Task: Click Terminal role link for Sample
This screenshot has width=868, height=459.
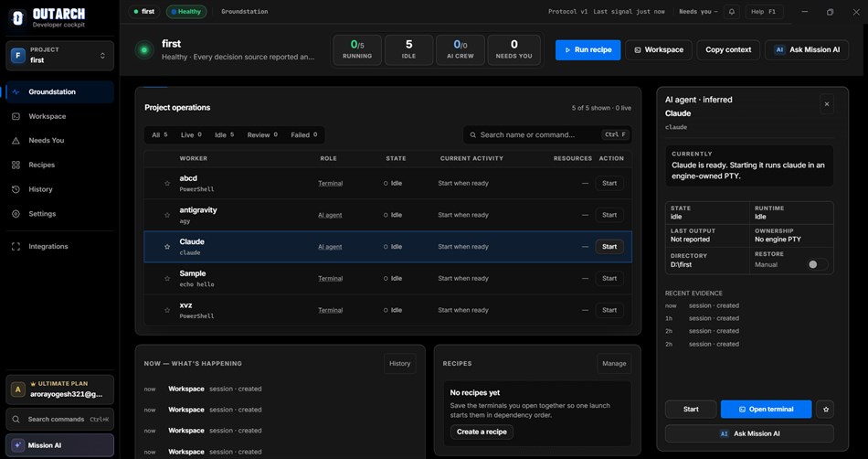Action: [x=331, y=279]
